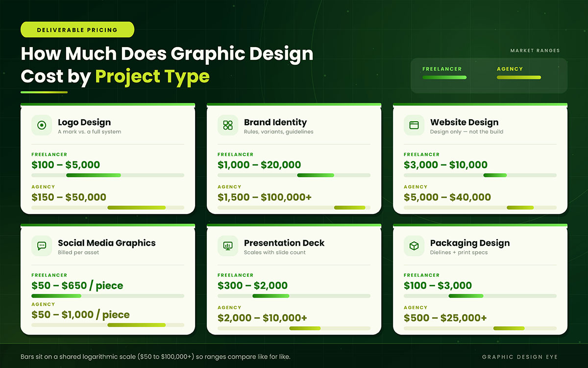Click the Graphic Design Eye footer credit
The image size is (588, 368).
tap(520, 357)
